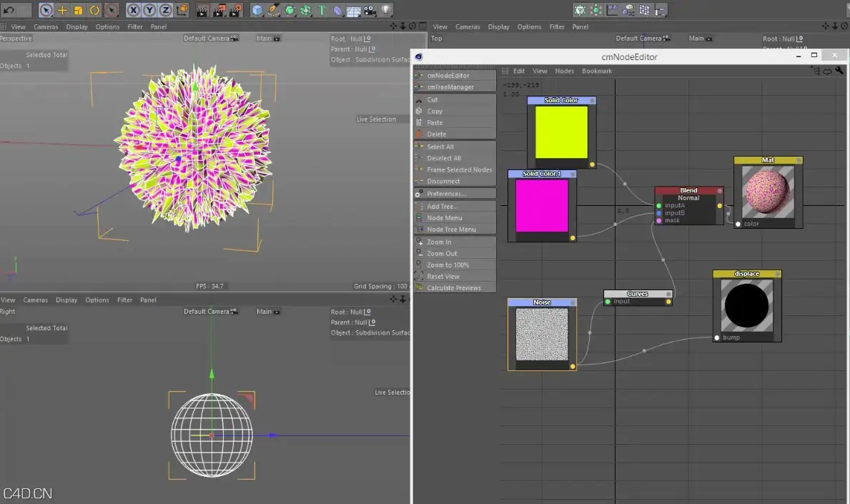Viewport: 850px width, 504px height.
Task: Click the spline pen tool icon
Action: tap(274, 10)
